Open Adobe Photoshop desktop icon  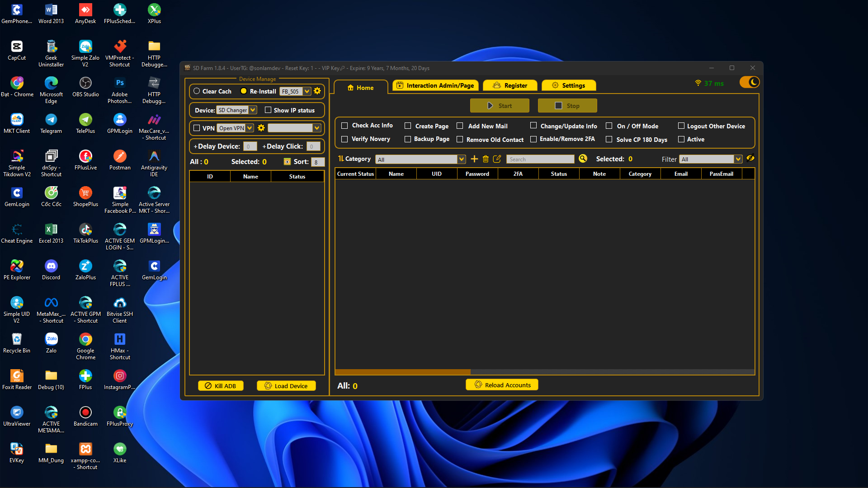(120, 90)
